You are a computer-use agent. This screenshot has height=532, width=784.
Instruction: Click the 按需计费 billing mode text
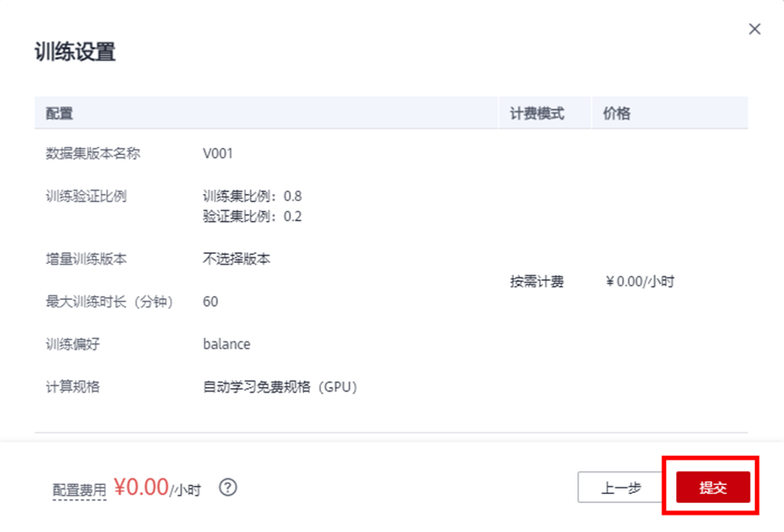[537, 282]
